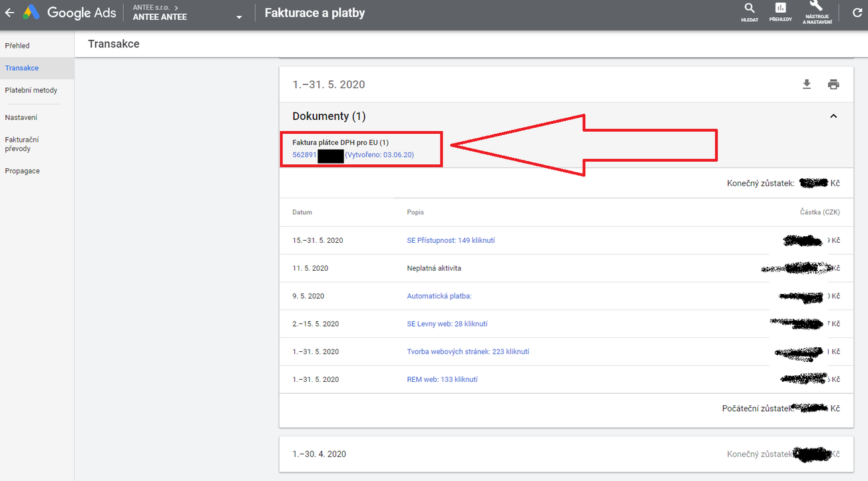Click the Google Ads logo
The image size is (868, 481).
pyautogui.click(x=70, y=13)
